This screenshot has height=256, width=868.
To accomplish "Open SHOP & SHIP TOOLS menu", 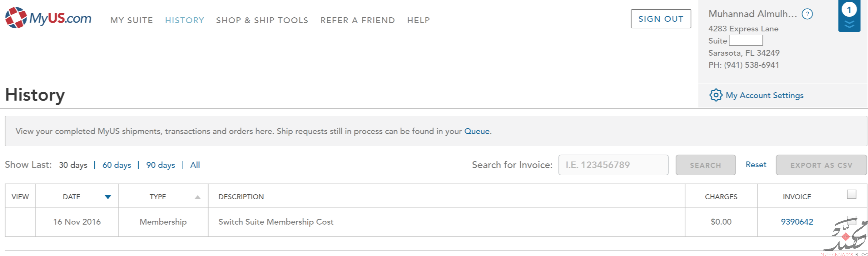I will point(262,20).
